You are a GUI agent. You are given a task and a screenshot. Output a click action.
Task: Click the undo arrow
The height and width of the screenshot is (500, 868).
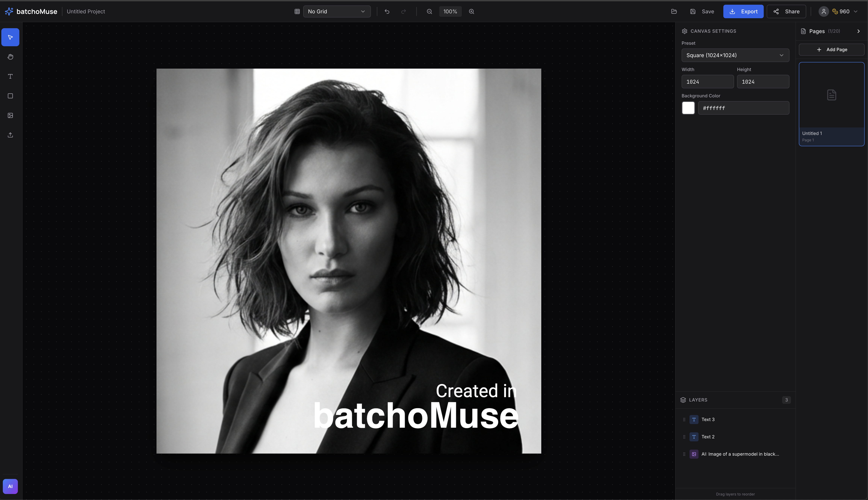click(x=387, y=11)
